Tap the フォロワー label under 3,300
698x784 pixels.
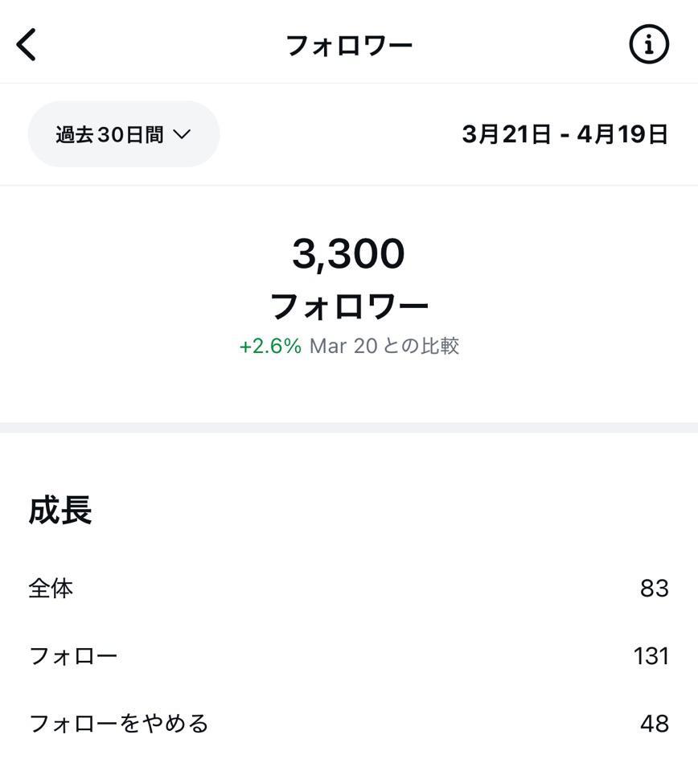pyautogui.click(x=349, y=306)
